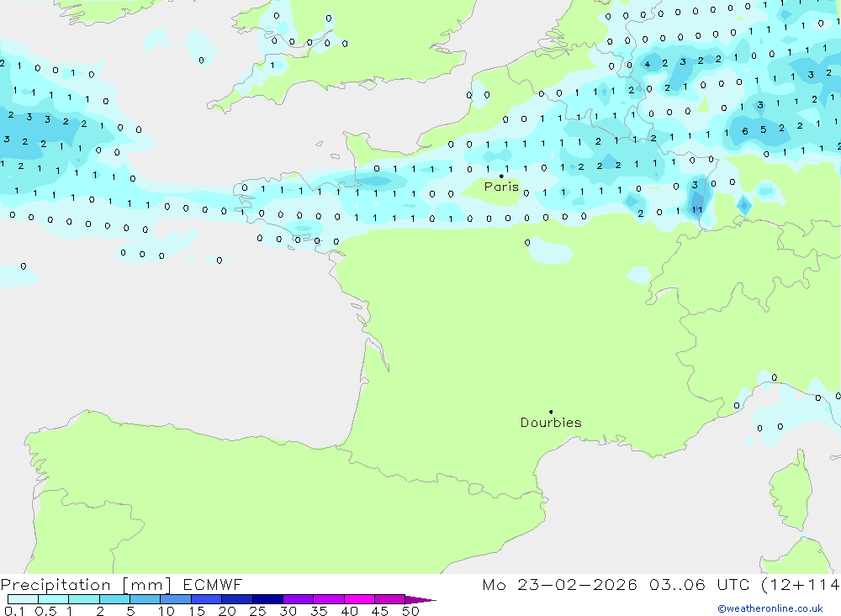Click the Dourbies city label
This screenshot has width=841, height=616.
(551, 423)
